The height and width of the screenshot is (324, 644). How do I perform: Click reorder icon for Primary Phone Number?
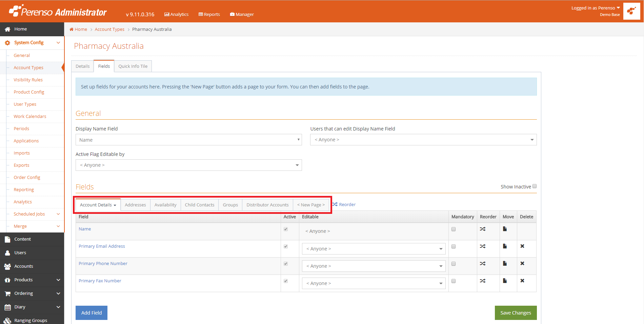click(483, 264)
